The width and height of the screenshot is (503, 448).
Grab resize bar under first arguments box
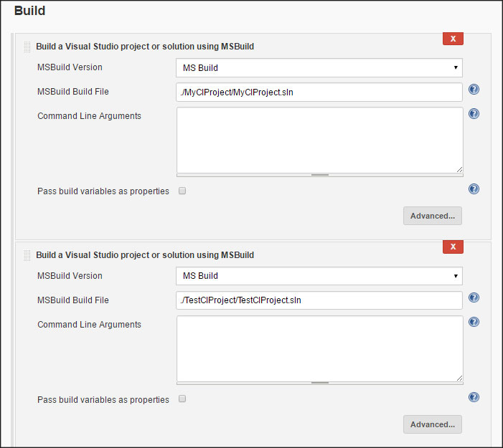pyautogui.click(x=320, y=175)
